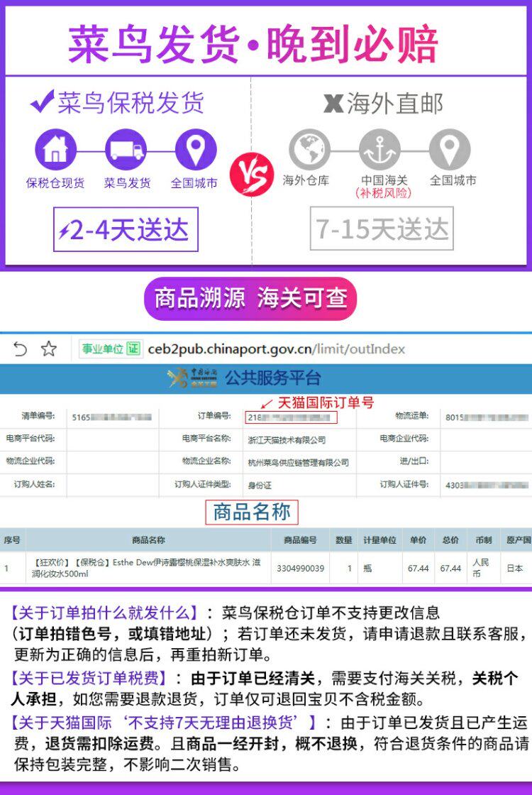The image size is (532, 795).
Task: Click the 商品溯源 海关可查 pill button
Action: point(250,298)
